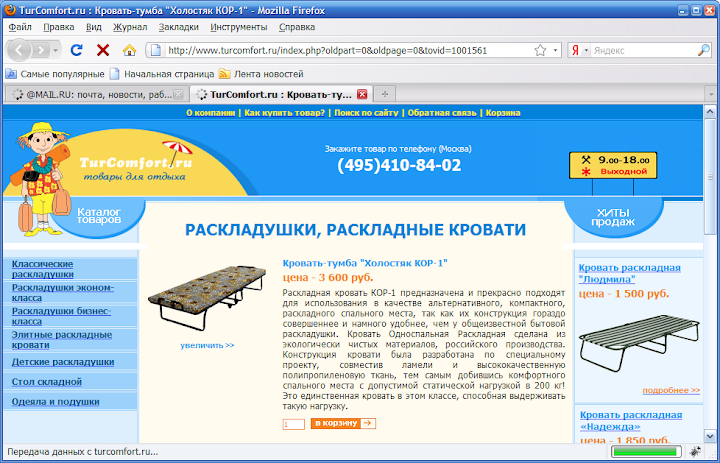Click the vertical scrollbar down arrow
720x463 pixels.
tap(710, 435)
